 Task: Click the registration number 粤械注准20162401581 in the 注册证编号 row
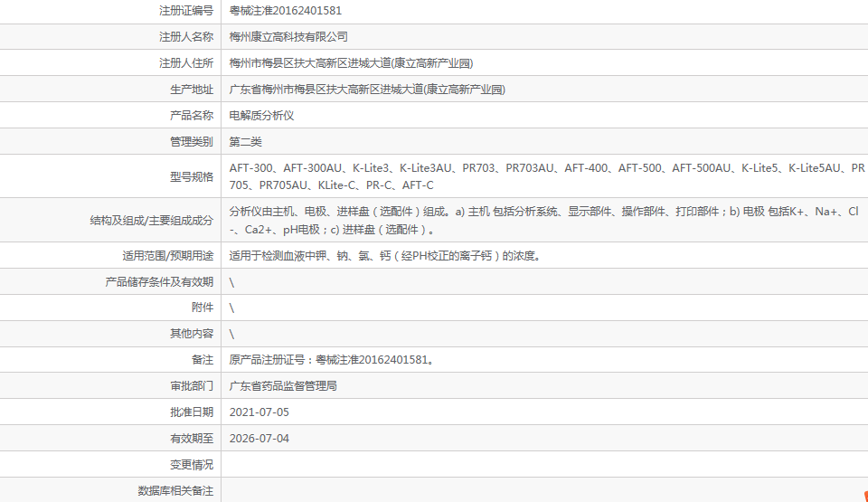tap(286, 11)
